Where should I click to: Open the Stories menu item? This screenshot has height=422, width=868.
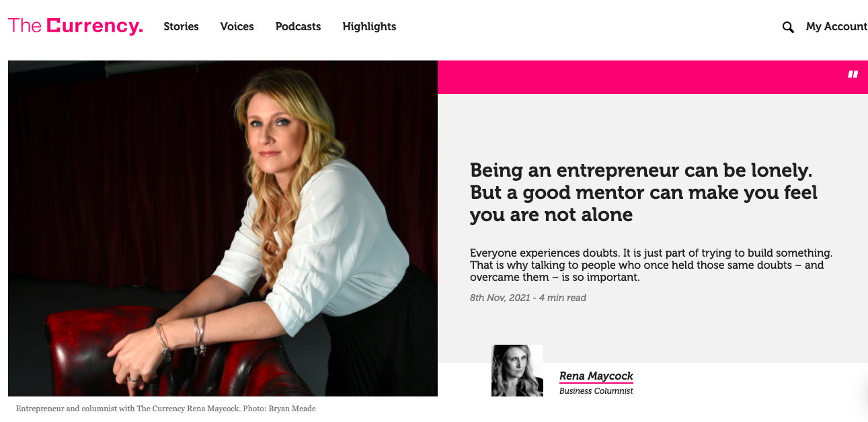(181, 27)
